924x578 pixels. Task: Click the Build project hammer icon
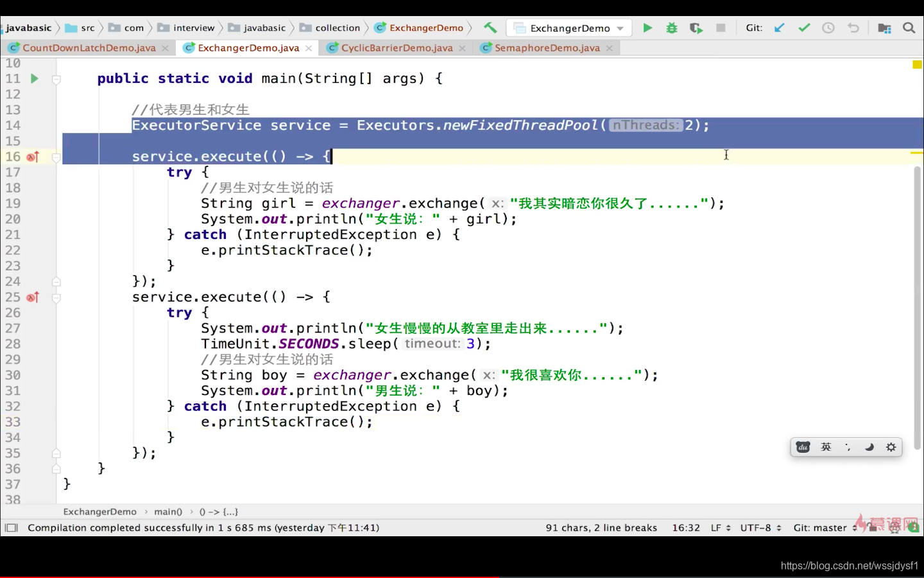[490, 28]
